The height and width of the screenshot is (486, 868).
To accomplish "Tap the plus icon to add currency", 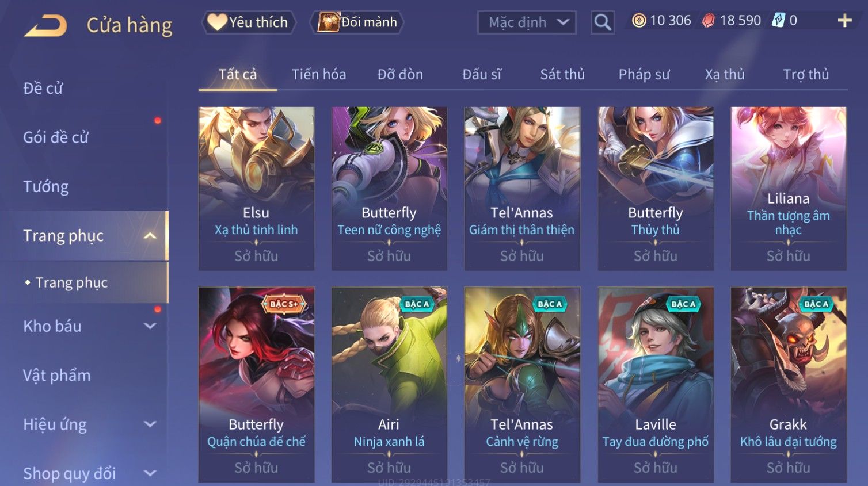I will click(x=844, y=21).
